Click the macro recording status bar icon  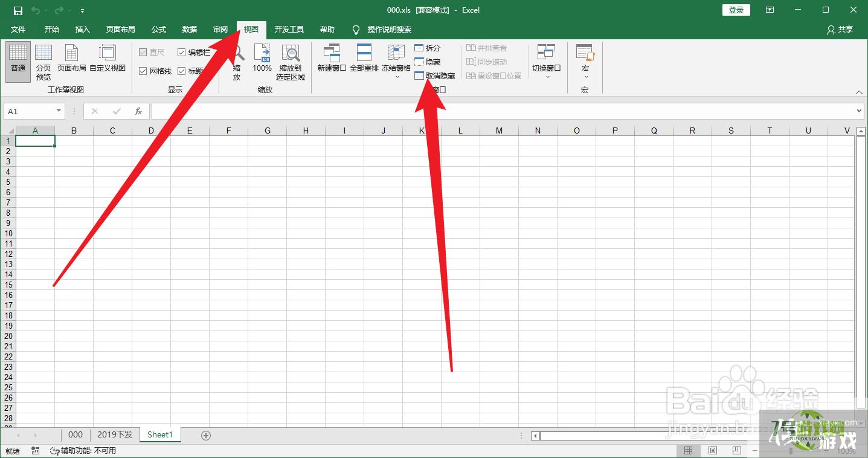pos(36,451)
